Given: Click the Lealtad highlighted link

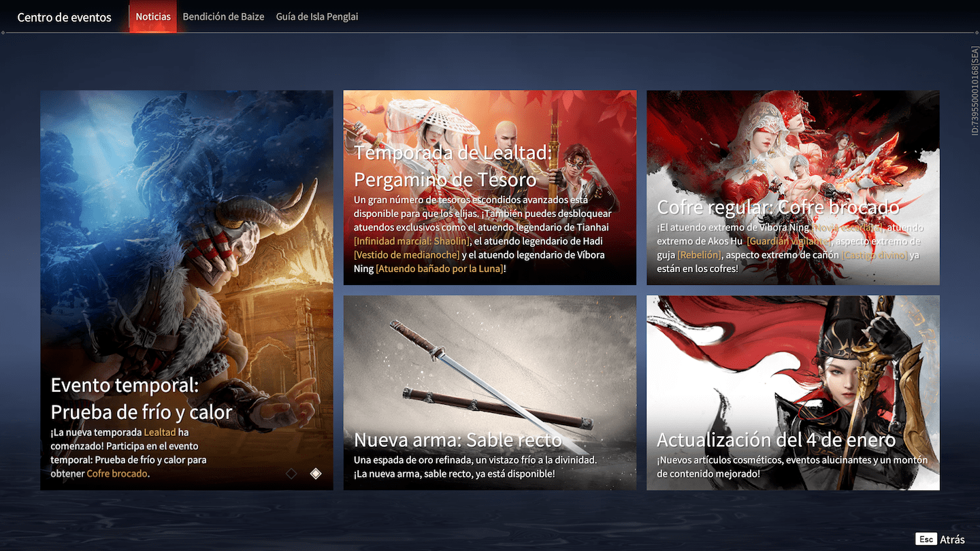Looking at the screenshot, I should [x=160, y=433].
